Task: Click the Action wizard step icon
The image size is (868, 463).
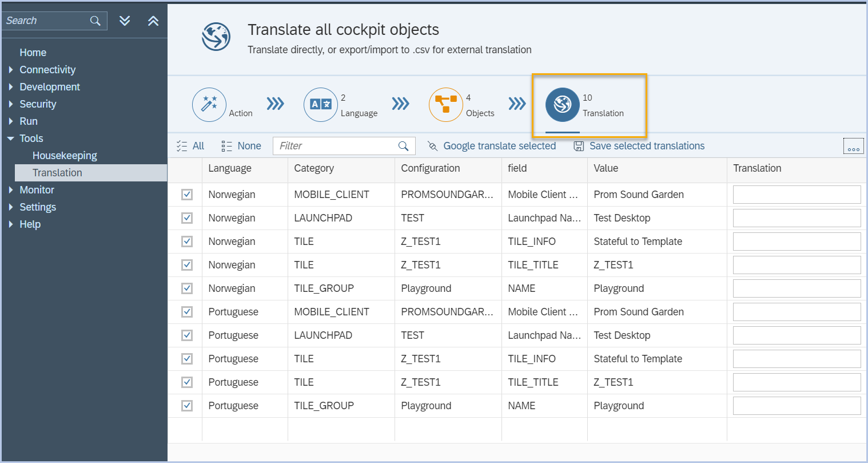Action: [x=209, y=105]
